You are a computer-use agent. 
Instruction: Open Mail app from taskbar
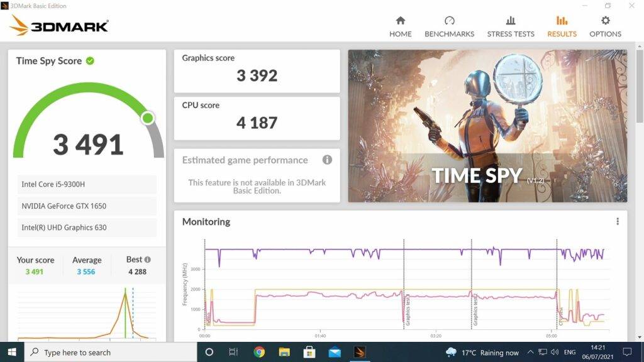click(335, 352)
